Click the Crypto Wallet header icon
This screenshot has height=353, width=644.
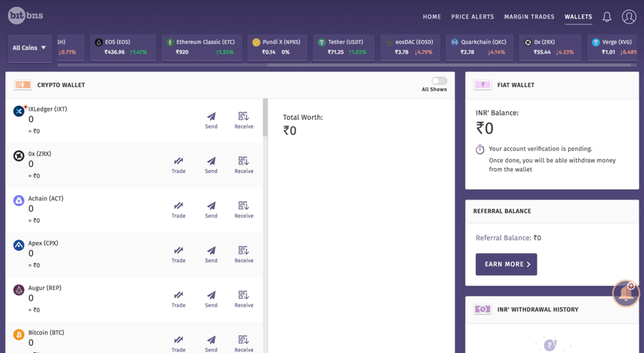(x=23, y=85)
